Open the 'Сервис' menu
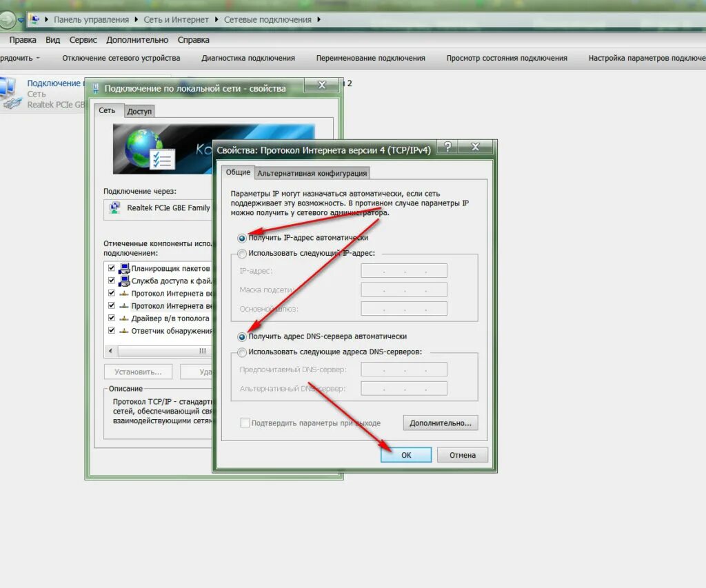The width and height of the screenshot is (706, 588). [83, 39]
